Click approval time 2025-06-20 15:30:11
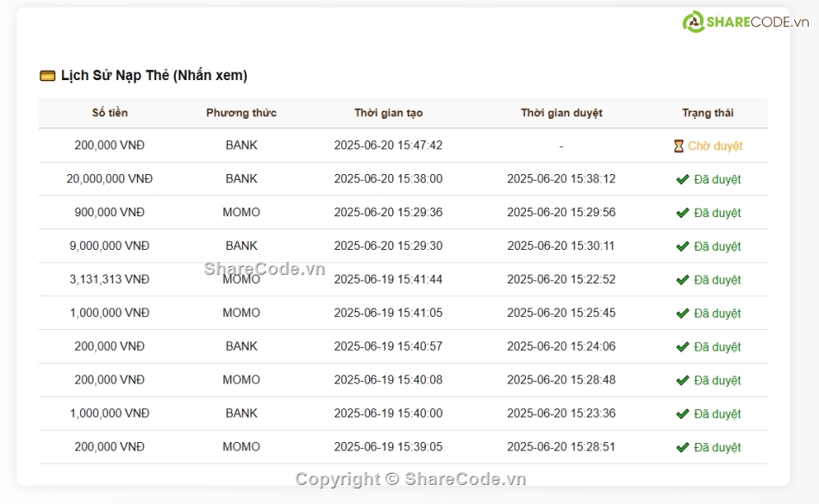 (x=561, y=246)
